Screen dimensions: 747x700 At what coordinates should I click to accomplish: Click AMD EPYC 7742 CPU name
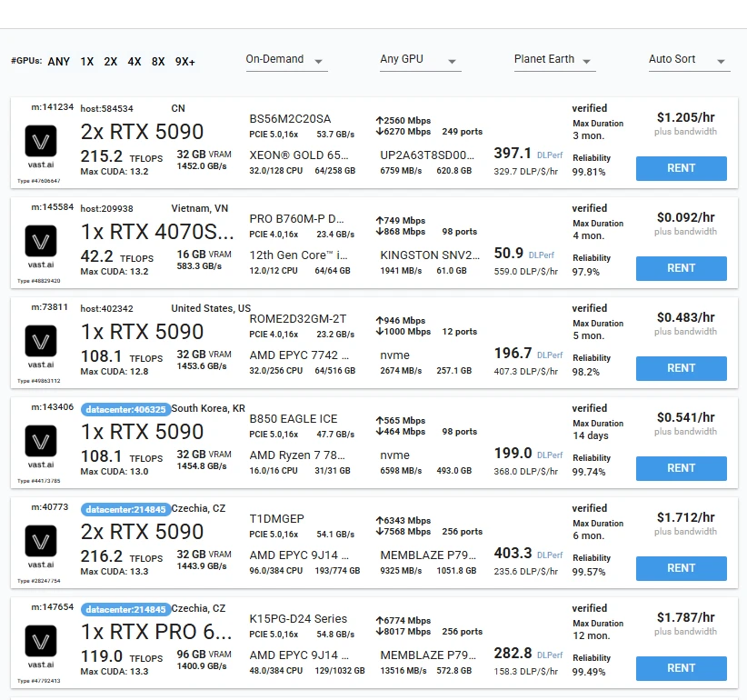tap(299, 355)
